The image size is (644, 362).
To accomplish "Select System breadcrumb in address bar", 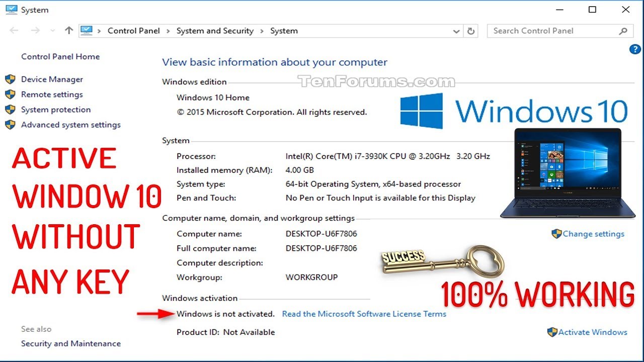I will (284, 31).
